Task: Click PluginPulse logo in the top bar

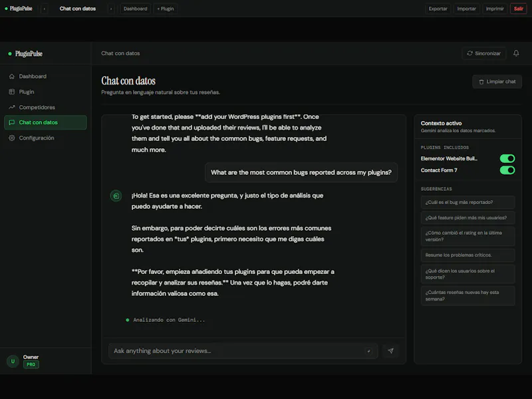Action: coord(19,9)
